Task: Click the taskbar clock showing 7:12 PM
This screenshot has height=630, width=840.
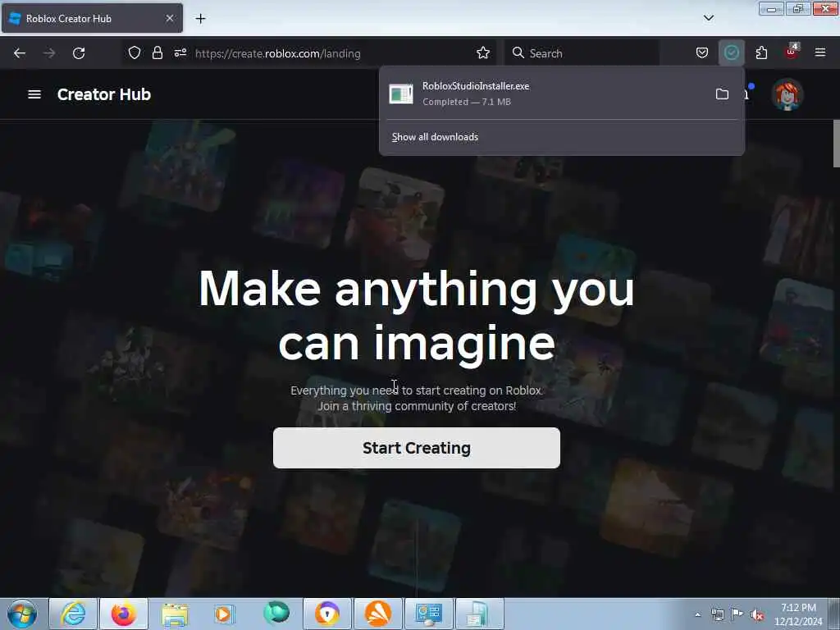Action: coord(798,614)
